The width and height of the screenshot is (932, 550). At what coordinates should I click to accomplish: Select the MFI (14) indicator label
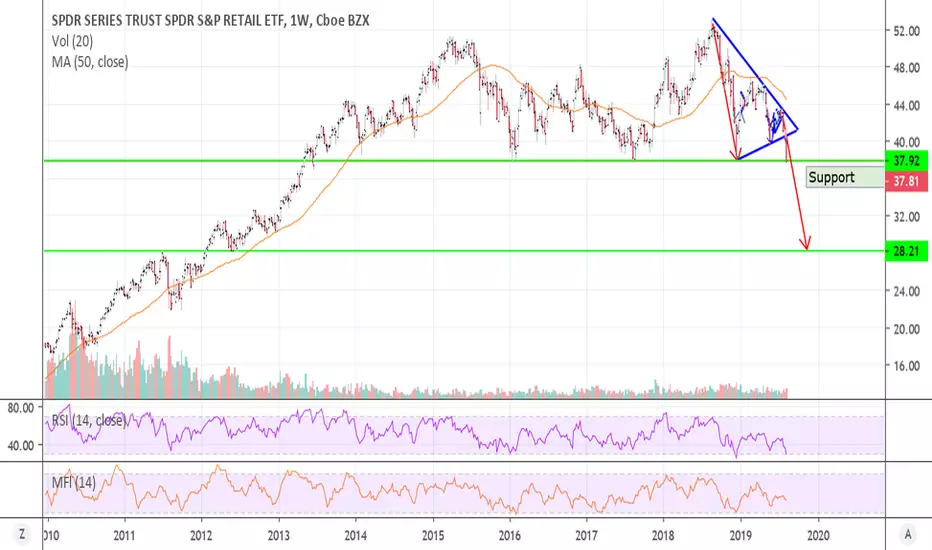click(73, 482)
